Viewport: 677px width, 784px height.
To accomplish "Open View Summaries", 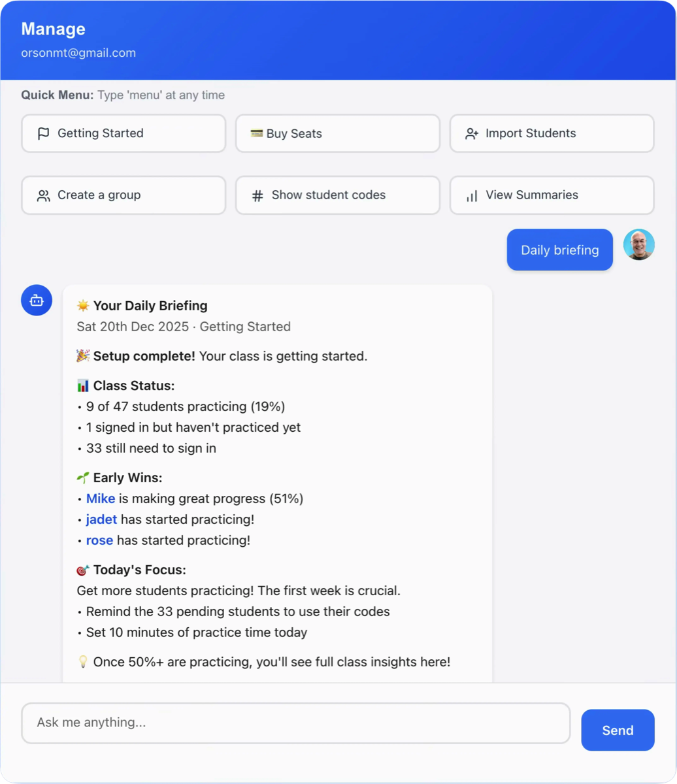I will click(x=552, y=195).
